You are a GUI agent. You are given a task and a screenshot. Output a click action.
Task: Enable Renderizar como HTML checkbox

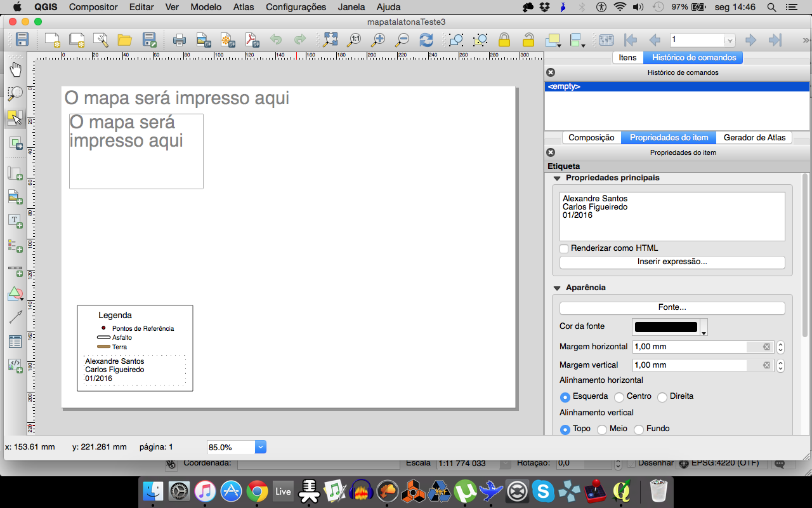coord(564,248)
